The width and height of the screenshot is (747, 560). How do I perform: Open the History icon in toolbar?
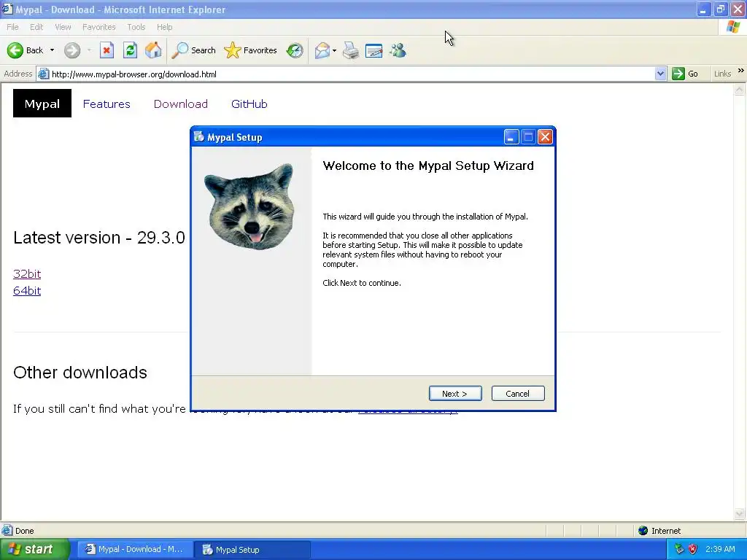[x=295, y=50]
